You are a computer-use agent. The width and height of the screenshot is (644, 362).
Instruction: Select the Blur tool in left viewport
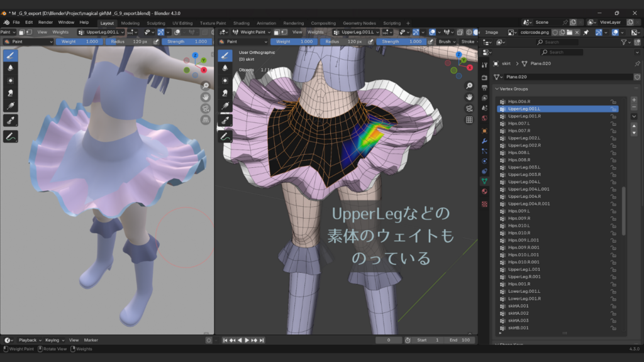10,68
